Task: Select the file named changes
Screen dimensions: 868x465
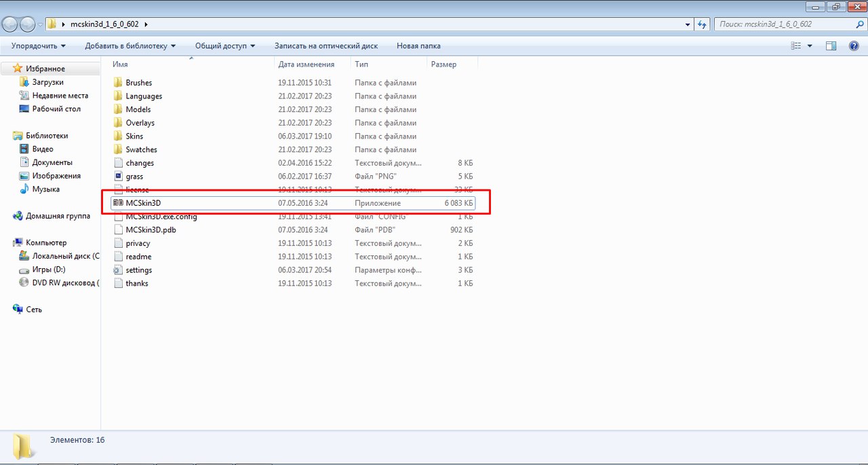Action: [x=140, y=163]
